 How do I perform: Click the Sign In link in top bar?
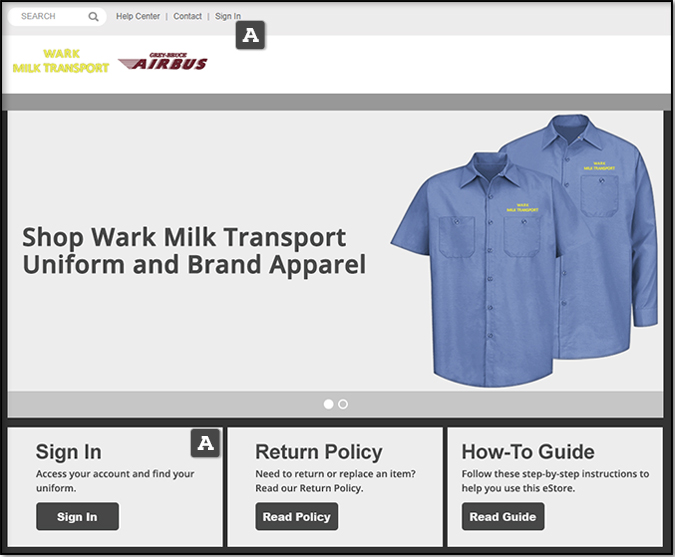pyautogui.click(x=228, y=17)
